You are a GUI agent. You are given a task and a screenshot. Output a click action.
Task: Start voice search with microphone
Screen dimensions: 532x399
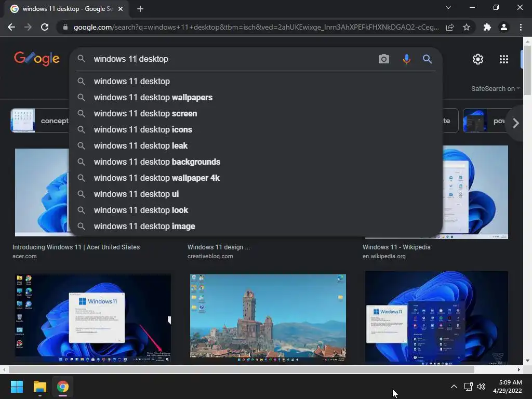(x=406, y=59)
